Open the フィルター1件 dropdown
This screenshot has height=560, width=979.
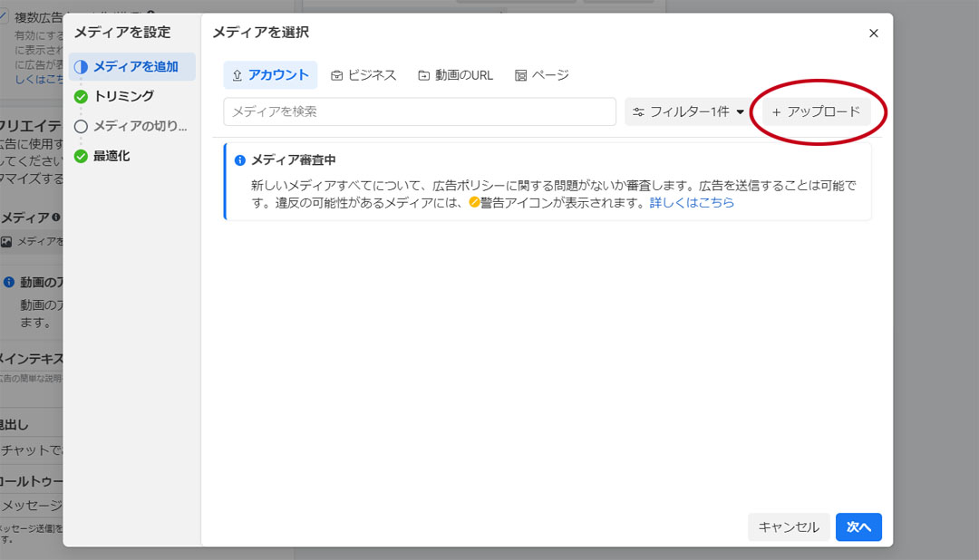pyautogui.click(x=687, y=111)
